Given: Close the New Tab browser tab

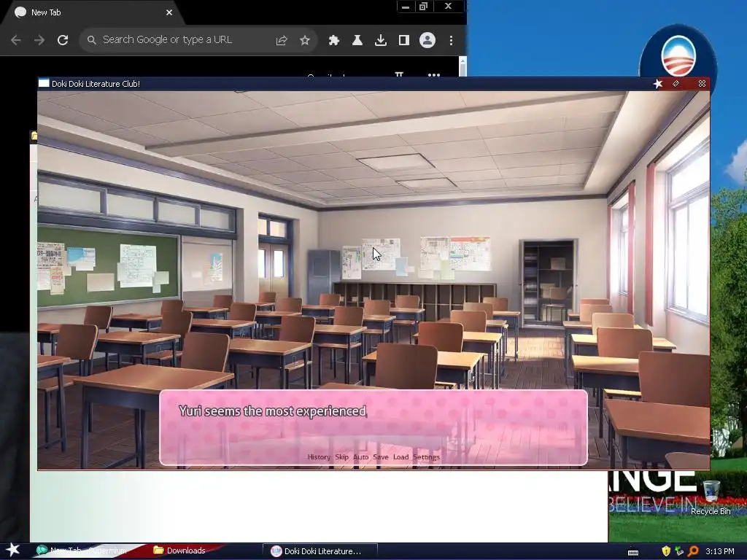Looking at the screenshot, I should (169, 12).
